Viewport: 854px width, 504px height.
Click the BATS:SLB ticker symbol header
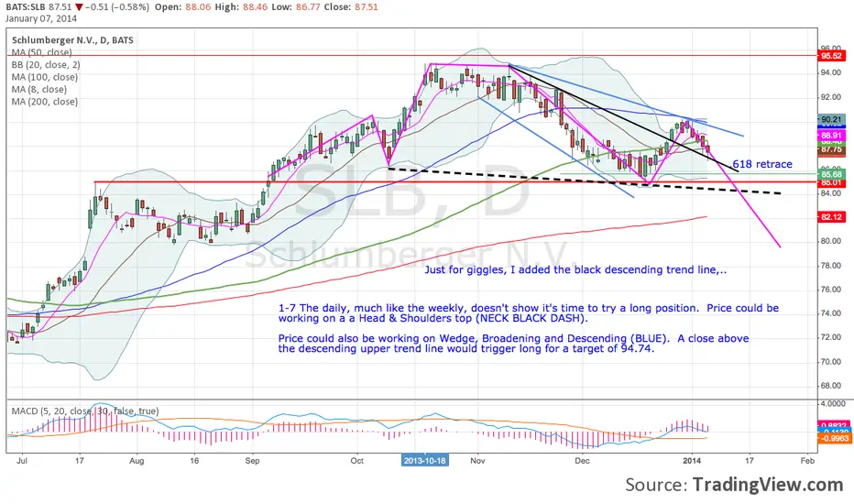tap(25, 7)
